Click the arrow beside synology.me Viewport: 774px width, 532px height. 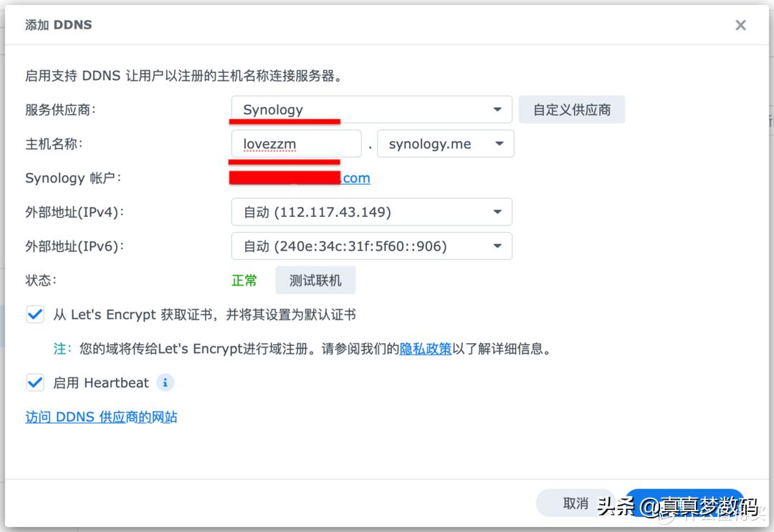point(500,143)
